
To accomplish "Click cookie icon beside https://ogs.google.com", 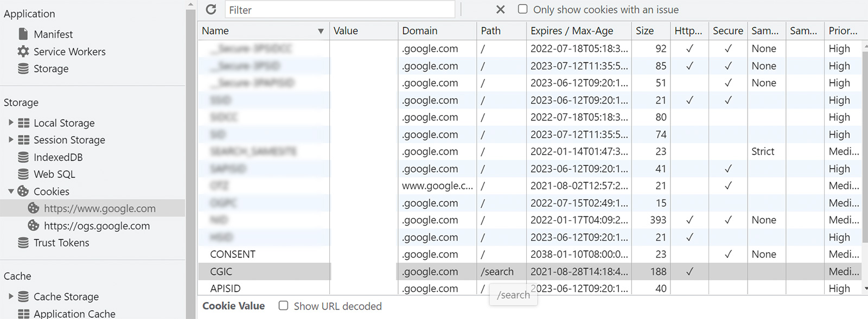I will tap(34, 226).
